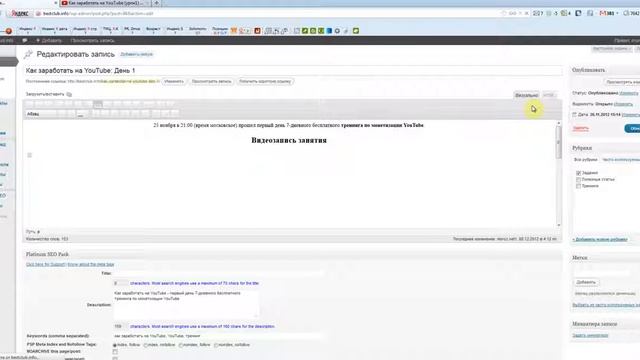
Task: Switch editor to HTML tab
Action: coord(549,95)
